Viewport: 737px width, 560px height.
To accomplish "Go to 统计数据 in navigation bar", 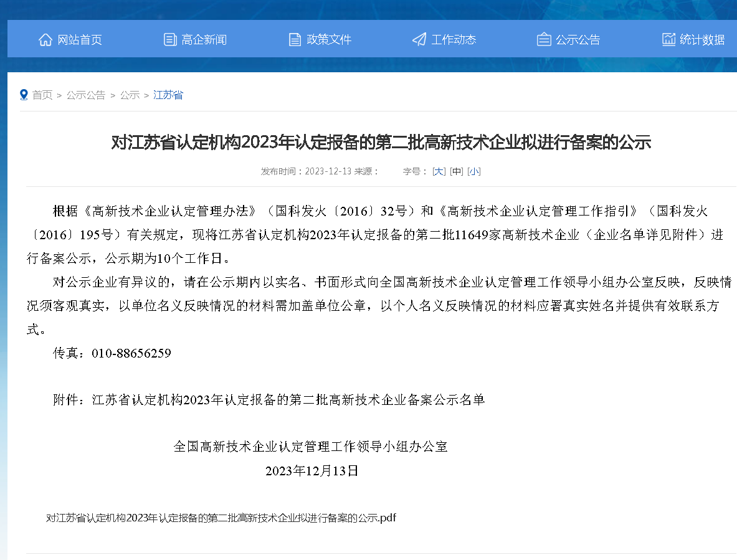I will tap(702, 40).
